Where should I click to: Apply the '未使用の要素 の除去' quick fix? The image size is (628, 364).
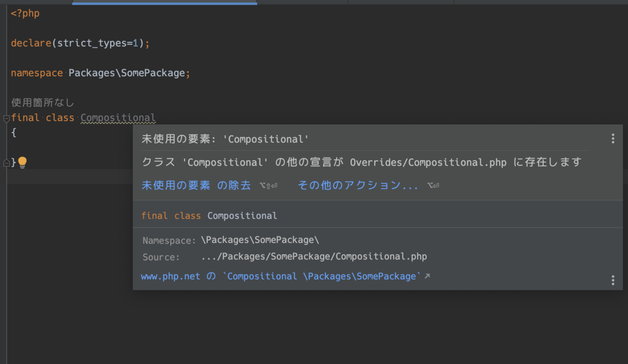click(196, 185)
